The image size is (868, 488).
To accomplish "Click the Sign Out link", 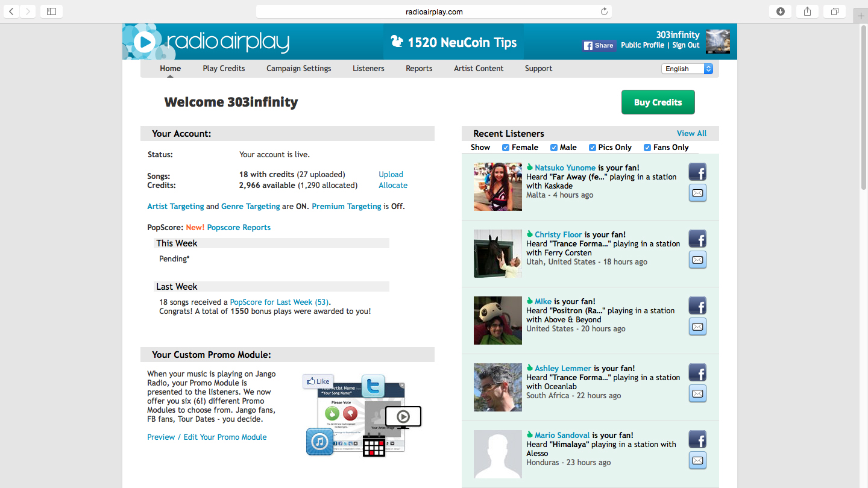I will click(686, 45).
